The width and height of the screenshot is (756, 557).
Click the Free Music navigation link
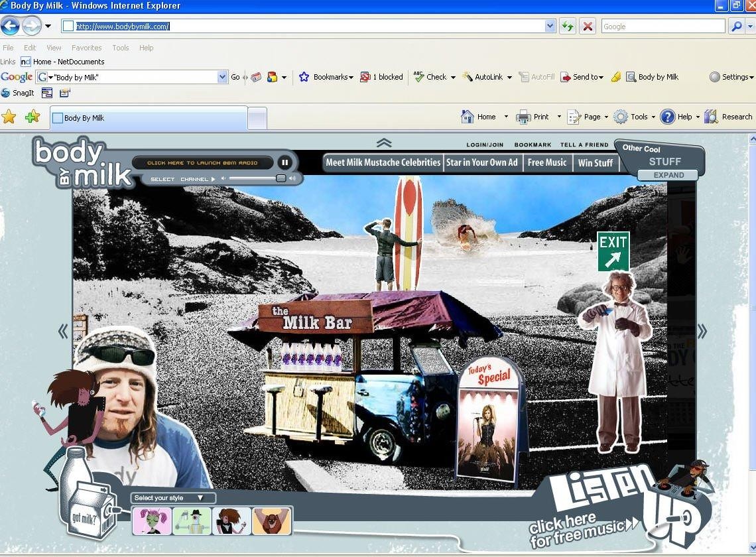[546, 162]
